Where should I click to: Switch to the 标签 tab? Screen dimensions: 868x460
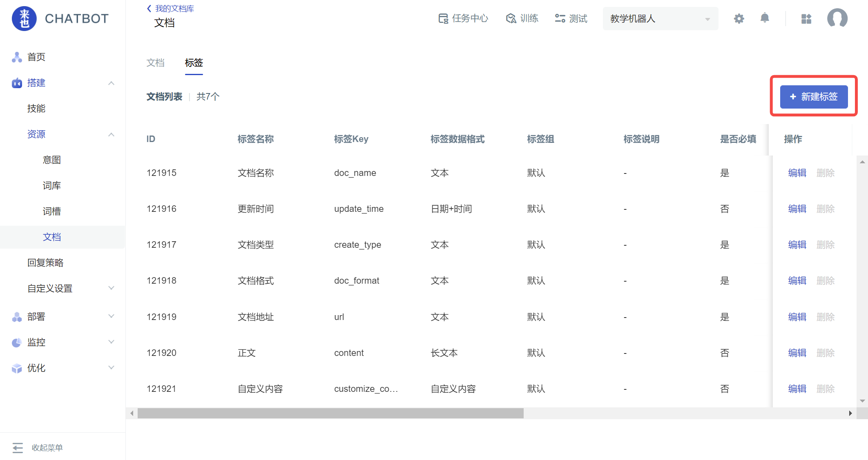[x=194, y=63]
